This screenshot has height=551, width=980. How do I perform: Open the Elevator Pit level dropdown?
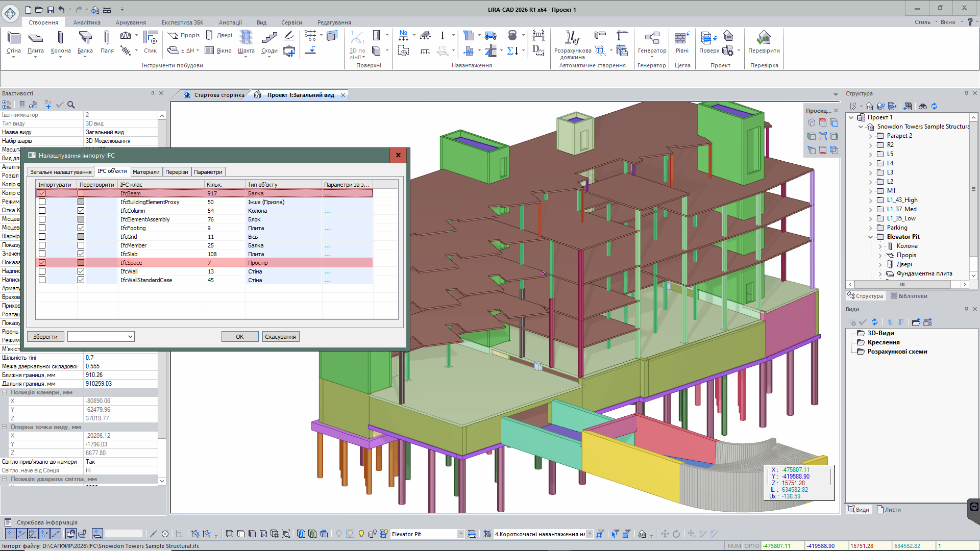click(460, 534)
